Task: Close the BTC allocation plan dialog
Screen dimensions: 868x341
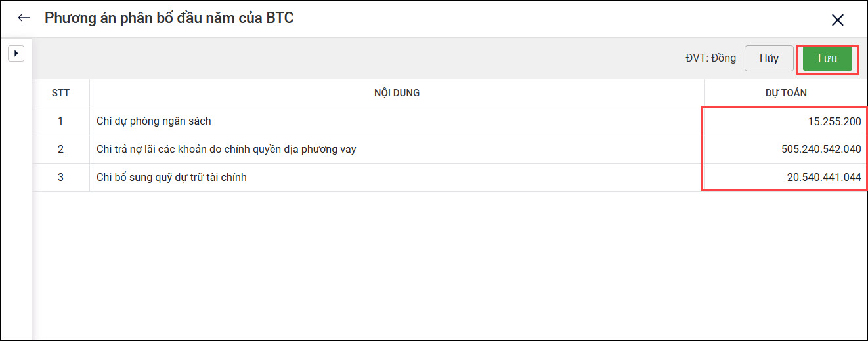Action: 837,20
